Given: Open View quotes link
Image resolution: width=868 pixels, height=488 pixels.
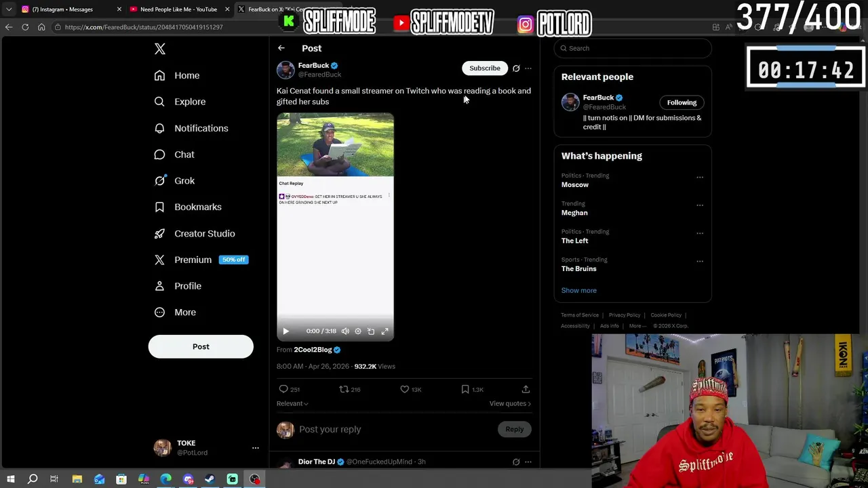Looking at the screenshot, I should (510, 403).
